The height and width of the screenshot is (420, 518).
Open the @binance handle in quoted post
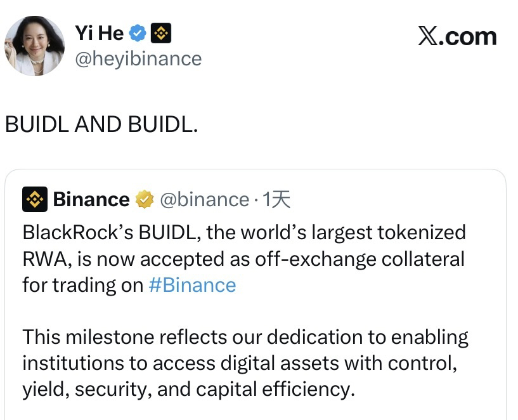pyautogui.click(x=204, y=199)
